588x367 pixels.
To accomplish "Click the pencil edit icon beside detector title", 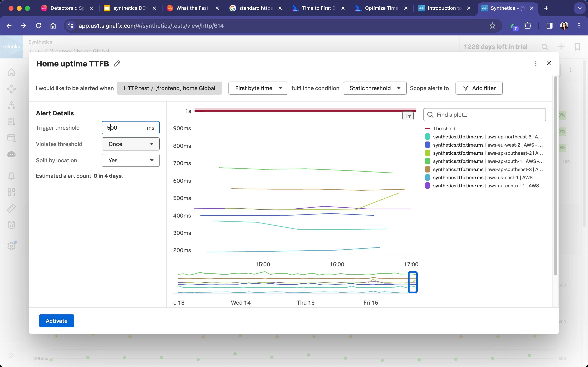I will click(x=117, y=64).
